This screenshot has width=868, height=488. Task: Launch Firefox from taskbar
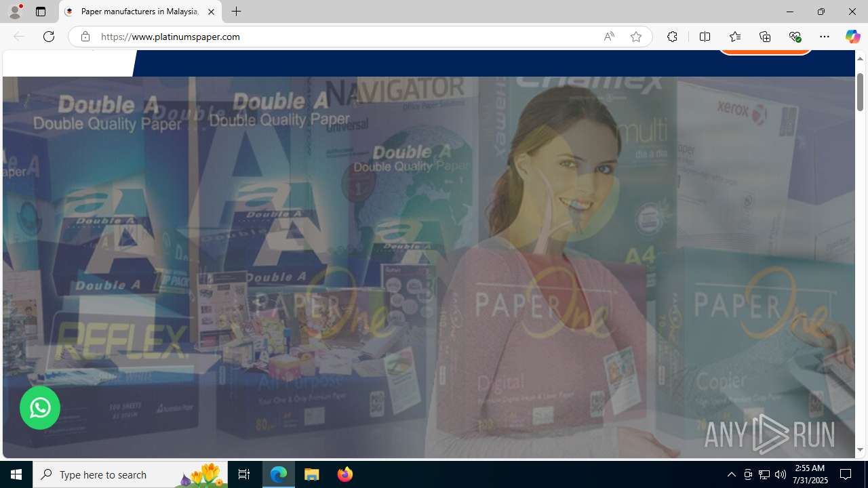pyautogui.click(x=345, y=474)
